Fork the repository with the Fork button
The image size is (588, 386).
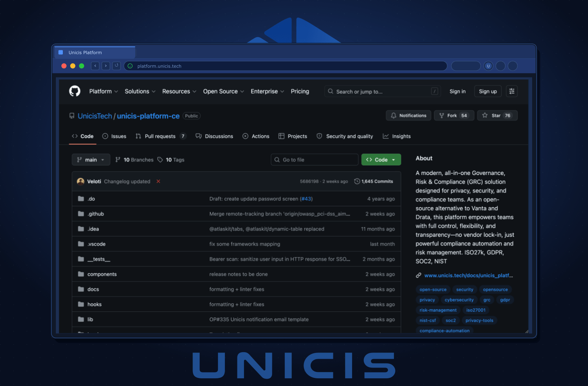454,115
